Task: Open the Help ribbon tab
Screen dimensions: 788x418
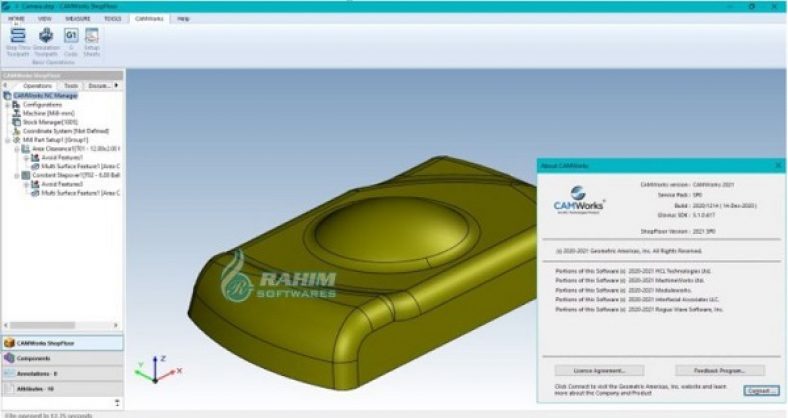Action: 183,19
